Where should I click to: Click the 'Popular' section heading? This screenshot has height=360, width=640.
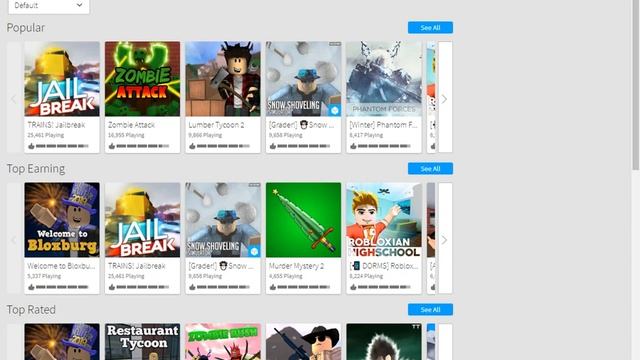[26, 28]
